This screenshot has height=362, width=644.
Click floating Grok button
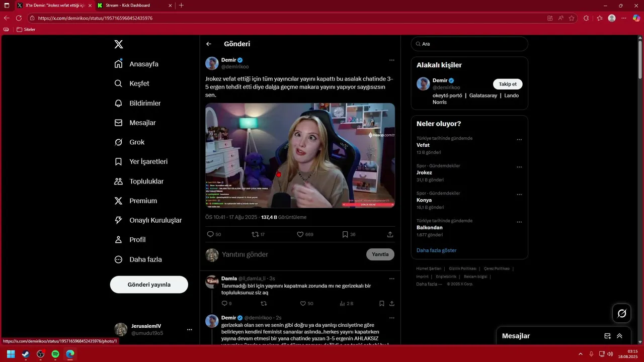[x=622, y=313]
